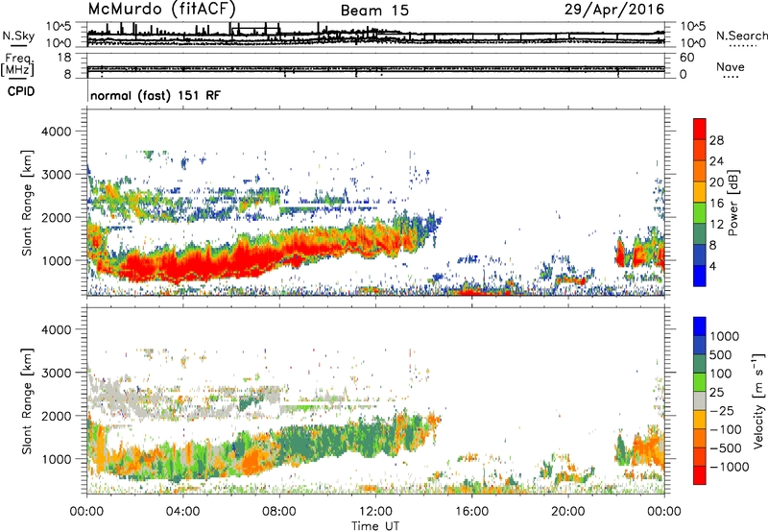768x532 pixels.
Task: Click the velocity panel 'Slant Range [km]' axis title
Action: point(27,400)
